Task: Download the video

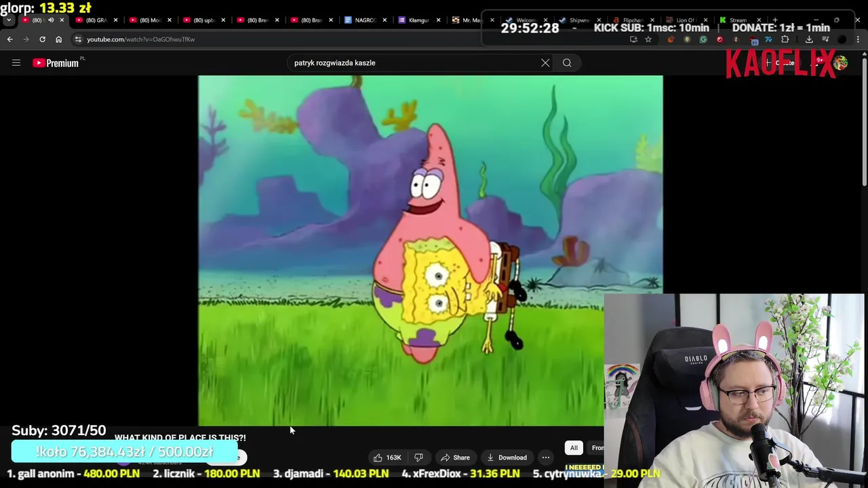Action: pos(506,457)
